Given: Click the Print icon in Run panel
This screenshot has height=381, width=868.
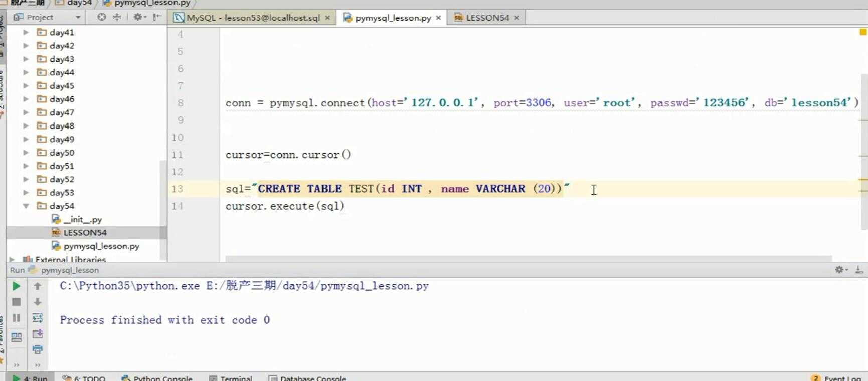Looking at the screenshot, I should click(37, 349).
